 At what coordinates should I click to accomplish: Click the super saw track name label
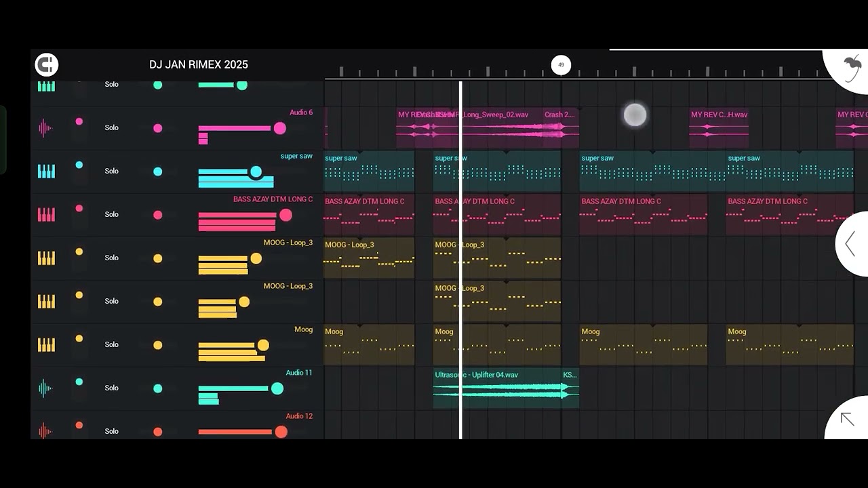[x=296, y=156]
